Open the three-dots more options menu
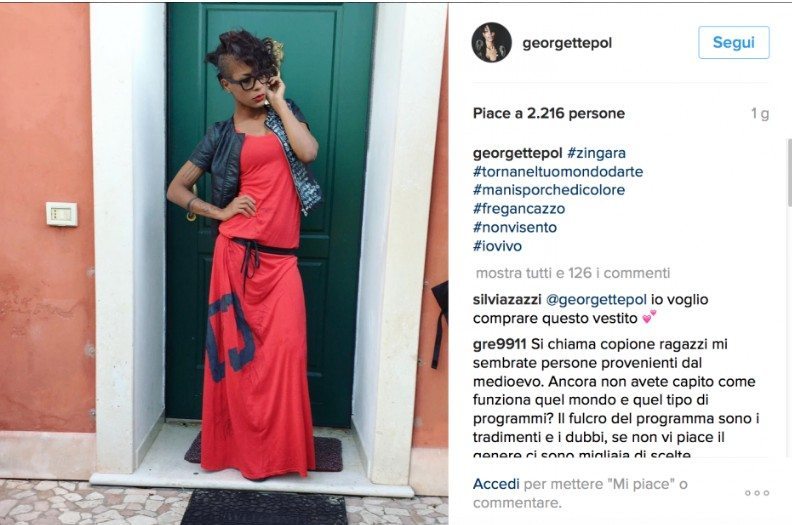The image size is (792, 525). 757,493
